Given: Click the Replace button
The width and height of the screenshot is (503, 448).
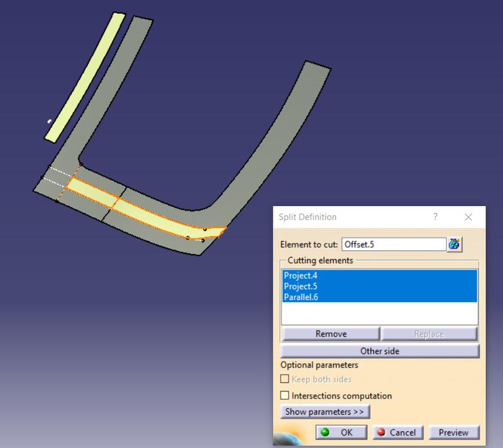Looking at the screenshot, I should pos(429,333).
